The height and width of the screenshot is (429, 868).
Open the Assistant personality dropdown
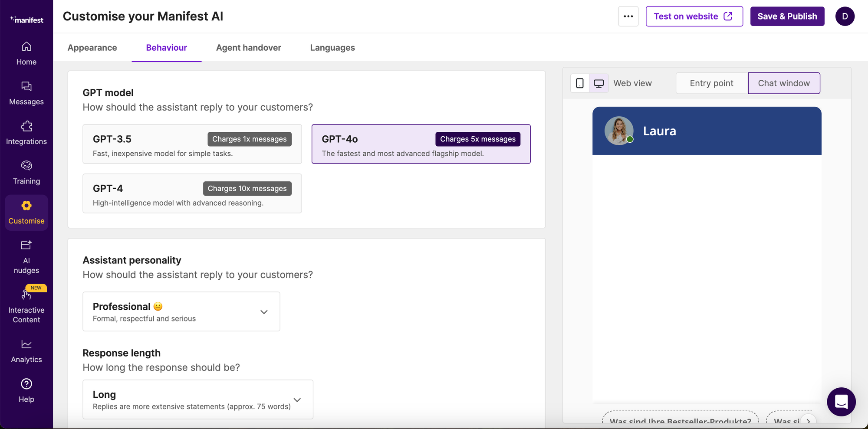pos(181,311)
